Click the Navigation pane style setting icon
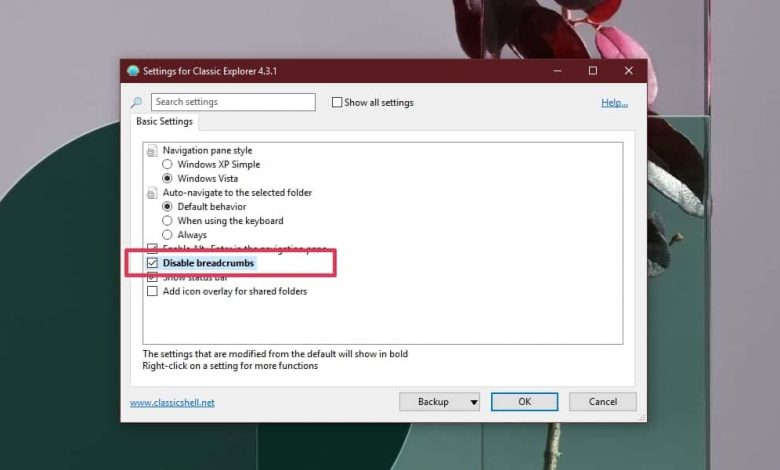The image size is (780, 470). (152, 150)
